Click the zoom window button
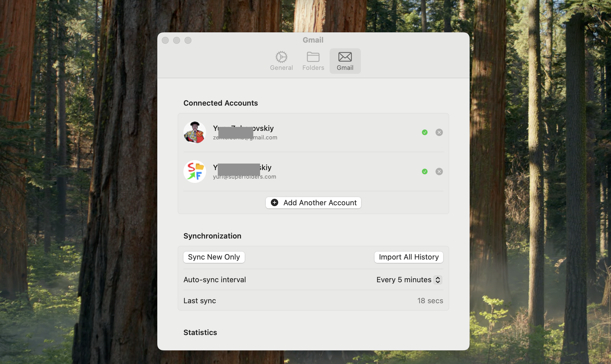The width and height of the screenshot is (611, 364). pyautogui.click(x=188, y=40)
